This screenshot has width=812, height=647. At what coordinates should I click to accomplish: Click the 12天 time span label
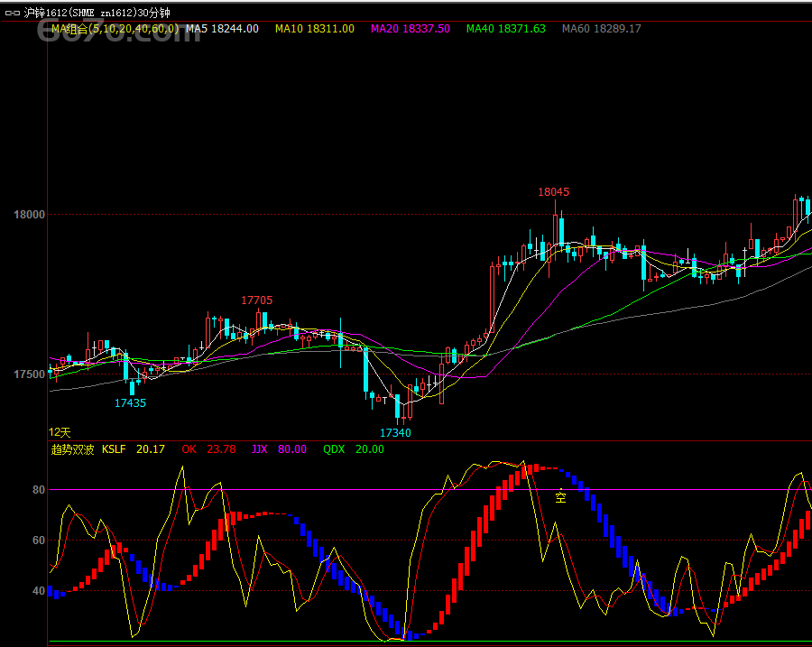pyautogui.click(x=60, y=433)
